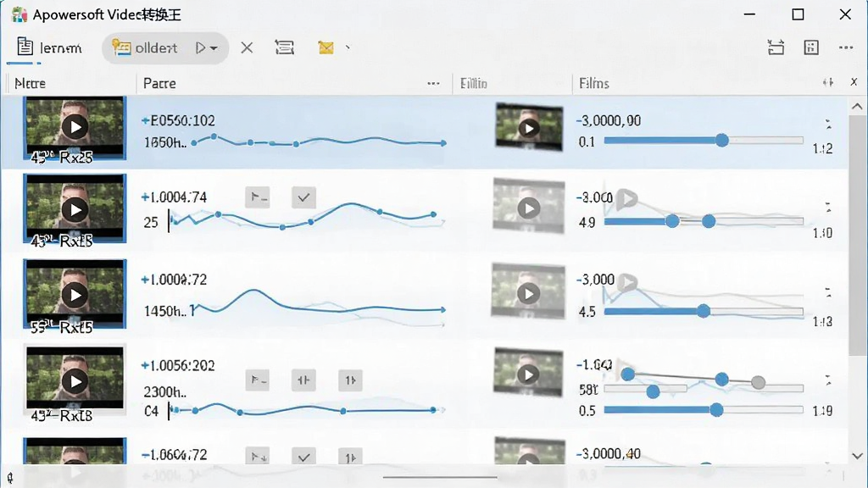Expand the fourth row's options arrow at right
The image size is (868, 488).
(x=828, y=380)
